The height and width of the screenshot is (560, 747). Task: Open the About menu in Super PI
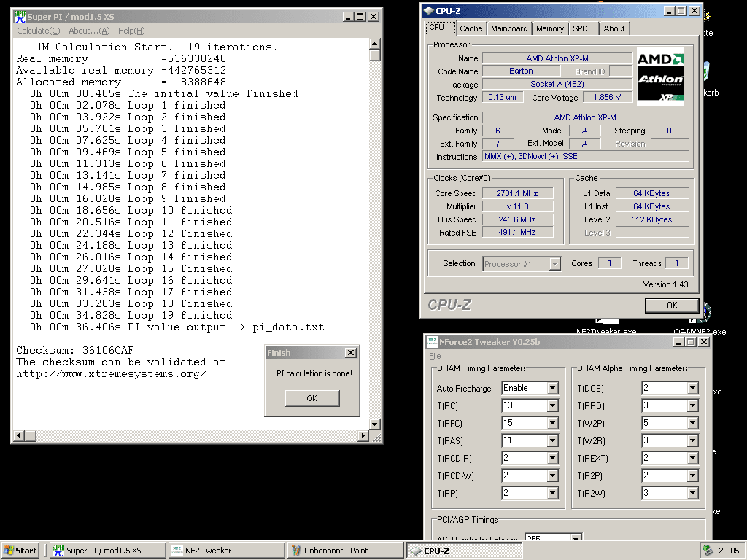(89, 31)
